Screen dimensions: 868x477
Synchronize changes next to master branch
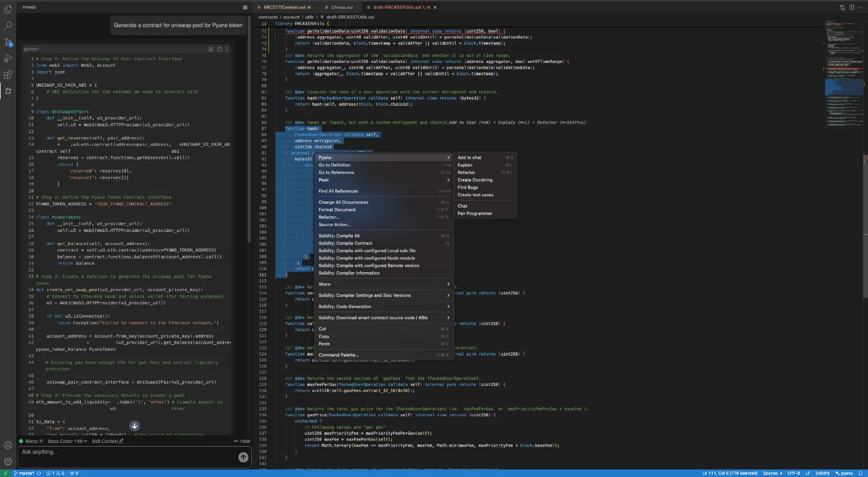pyautogui.click(x=39, y=473)
